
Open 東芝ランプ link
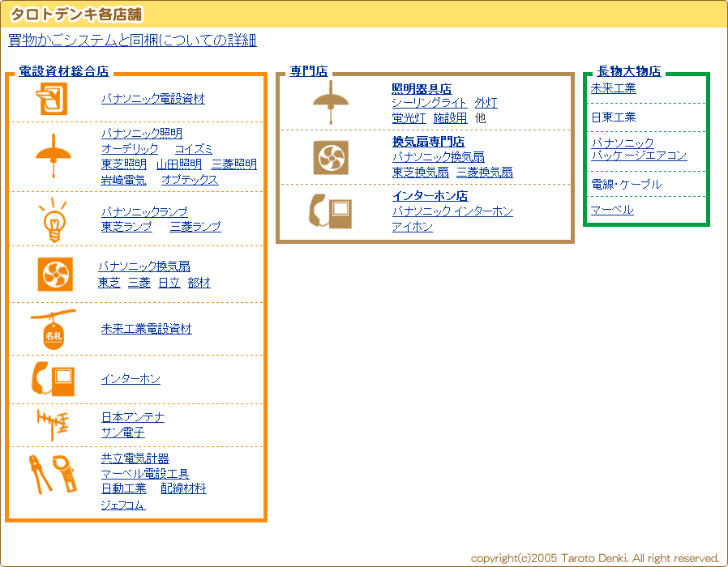(x=126, y=227)
